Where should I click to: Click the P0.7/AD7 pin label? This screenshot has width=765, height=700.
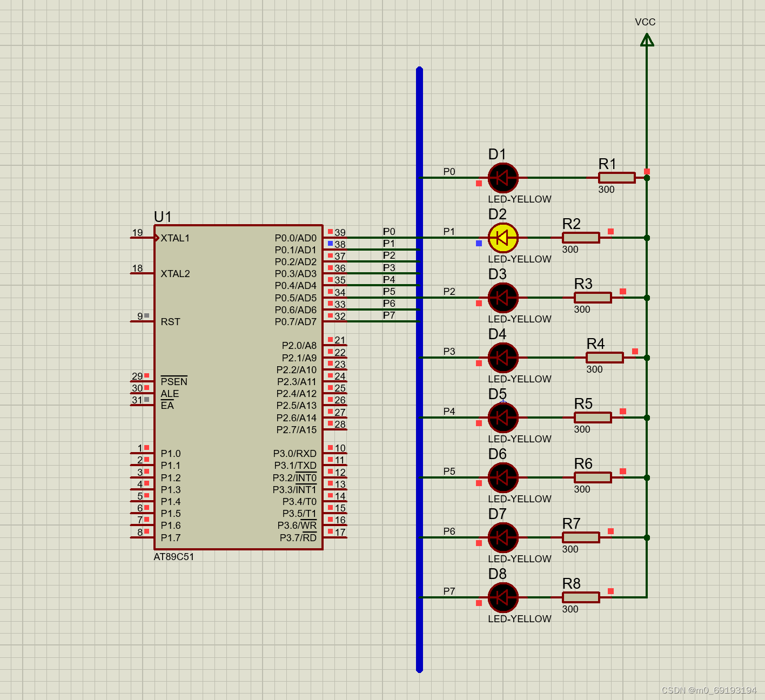[296, 322]
